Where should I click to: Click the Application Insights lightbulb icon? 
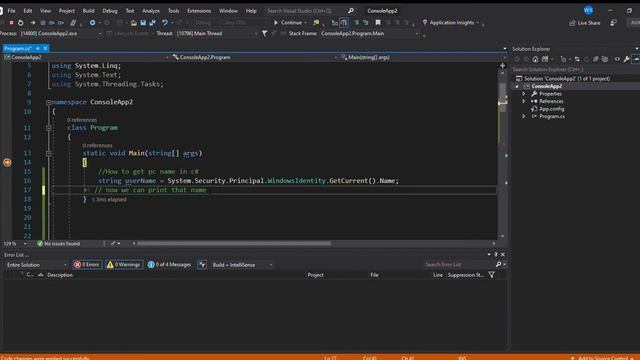point(425,22)
